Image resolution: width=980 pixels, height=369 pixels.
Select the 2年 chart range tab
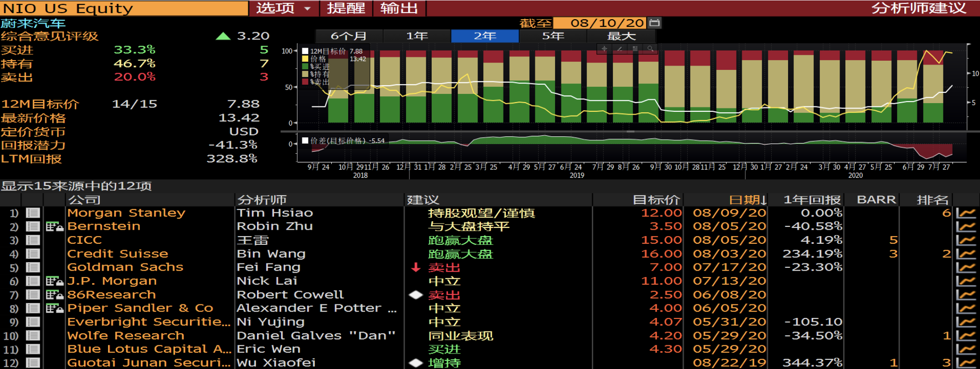tap(485, 36)
